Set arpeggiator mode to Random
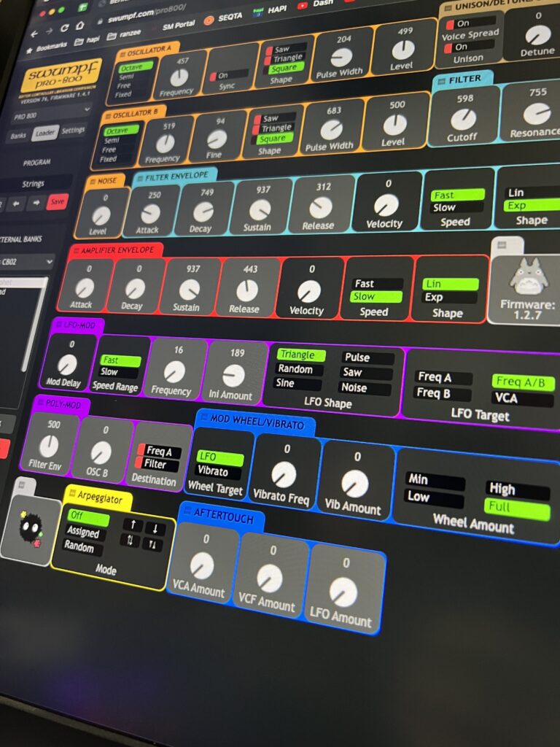This screenshot has width=560, height=747. tap(83, 546)
